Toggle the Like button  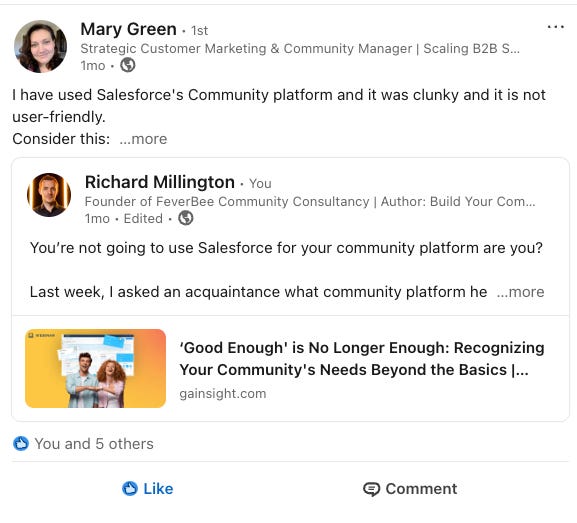tap(147, 489)
